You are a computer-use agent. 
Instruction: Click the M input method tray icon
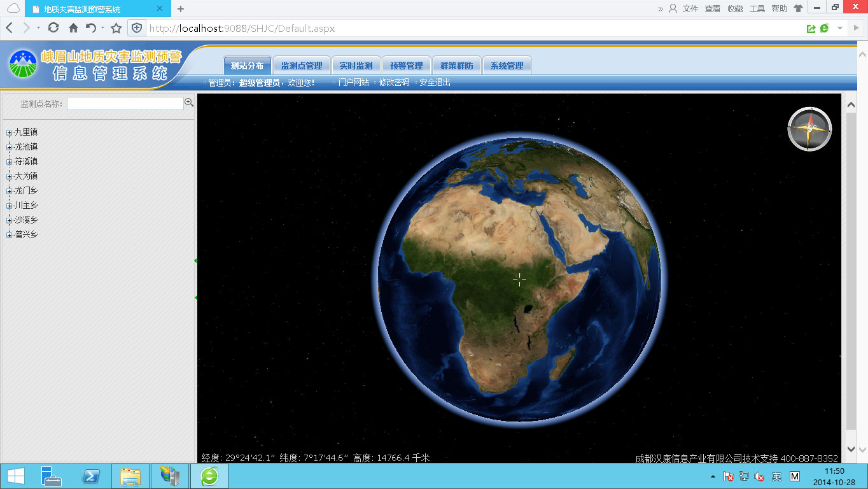(795, 476)
